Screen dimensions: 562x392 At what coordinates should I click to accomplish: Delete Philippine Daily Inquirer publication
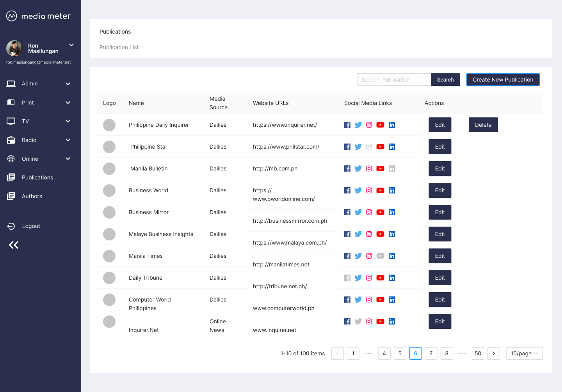[x=483, y=125]
